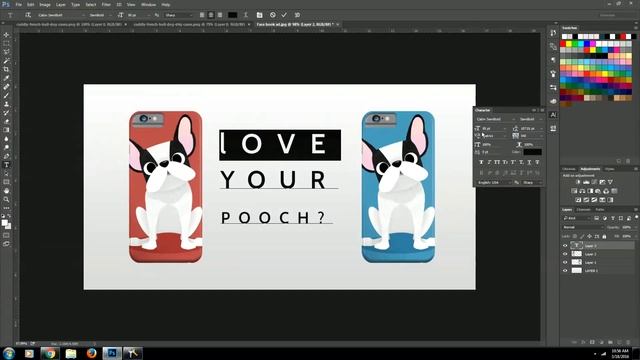
Task: Click Color swatch in Character panel
Action: point(533,152)
